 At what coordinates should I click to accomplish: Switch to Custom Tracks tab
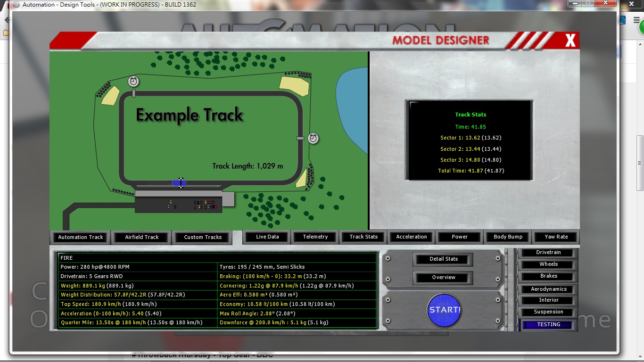click(203, 237)
